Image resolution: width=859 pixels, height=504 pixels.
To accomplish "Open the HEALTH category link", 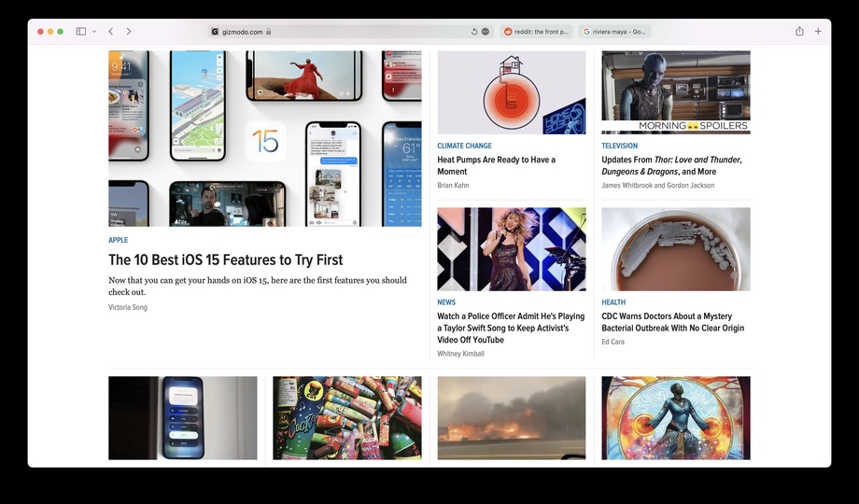I will point(613,302).
